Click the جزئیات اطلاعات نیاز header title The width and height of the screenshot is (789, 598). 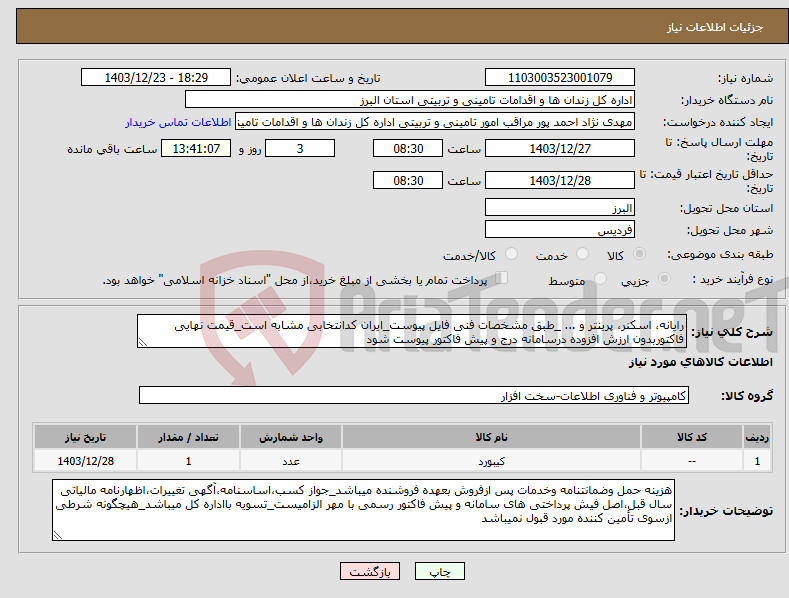pyautogui.click(x=715, y=27)
